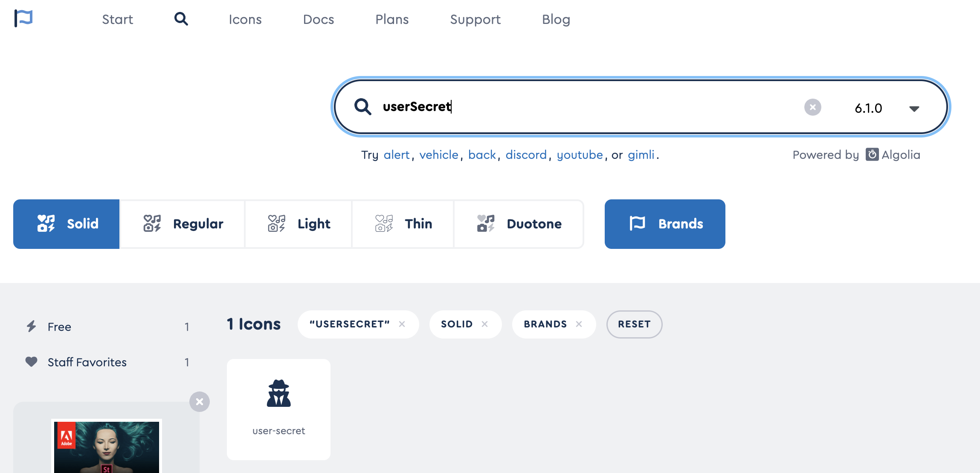Toggle the Regular style filter
This screenshot has width=980, height=473.
click(183, 224)
